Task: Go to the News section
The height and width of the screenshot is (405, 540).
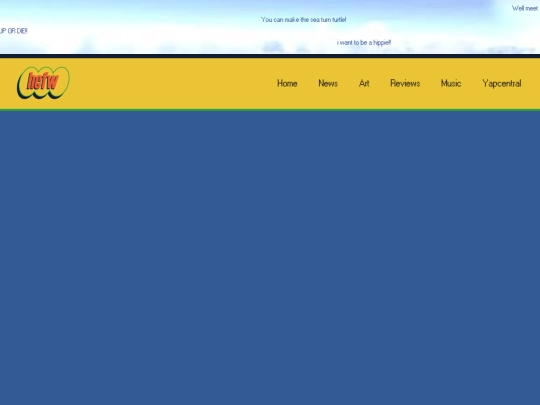Action: pyautogui.click(x=328, y=83)
